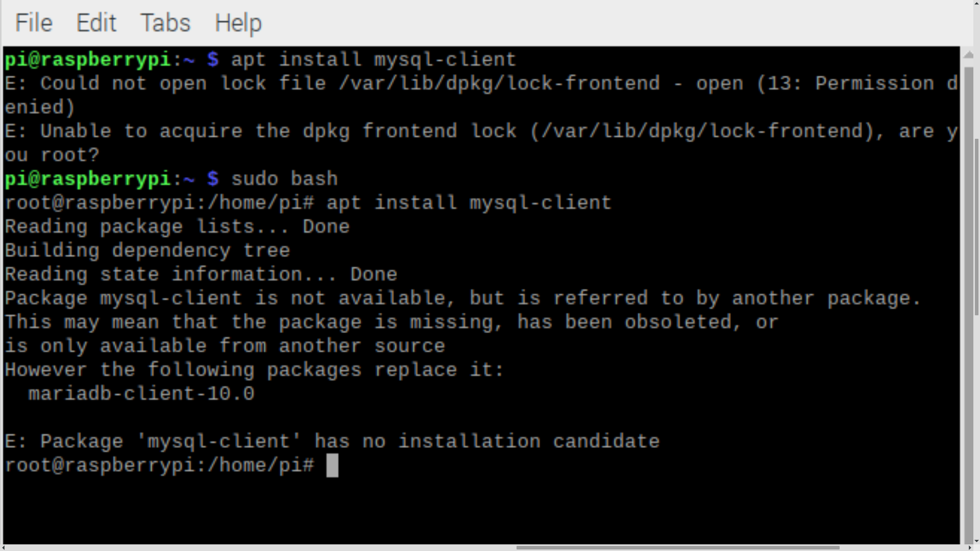Image resolution: width=980 pixels, height=551 pixels.
Task: Click the last root@raspberrypi prompt text
Action: point(159,466)
